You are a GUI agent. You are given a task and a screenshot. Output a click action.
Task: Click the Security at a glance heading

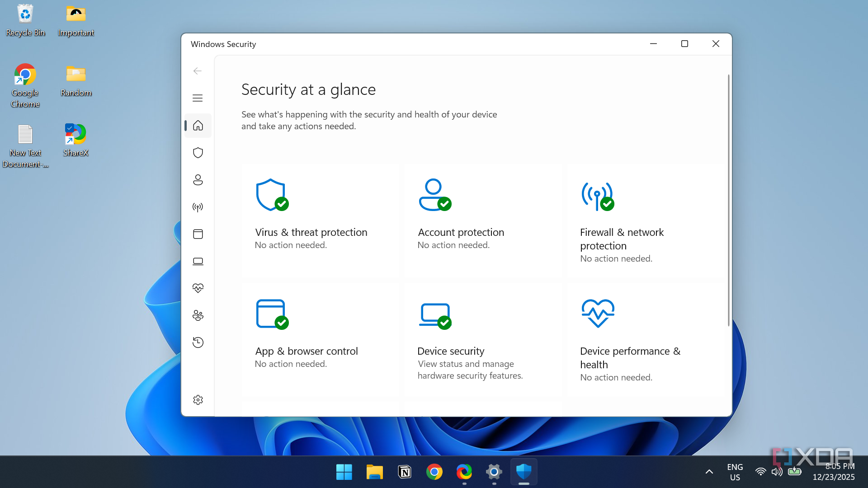point(308,89)
